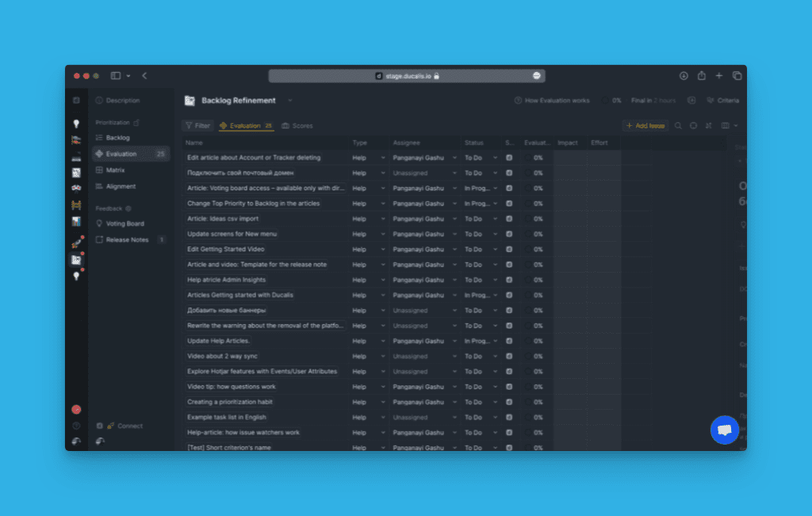
Task: Expand the Backlog Refinement title chevron
Action: pos(290,101)
